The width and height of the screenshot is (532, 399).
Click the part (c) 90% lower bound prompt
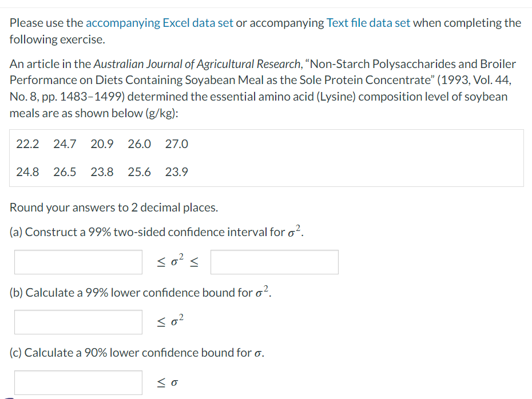[137, 352]
